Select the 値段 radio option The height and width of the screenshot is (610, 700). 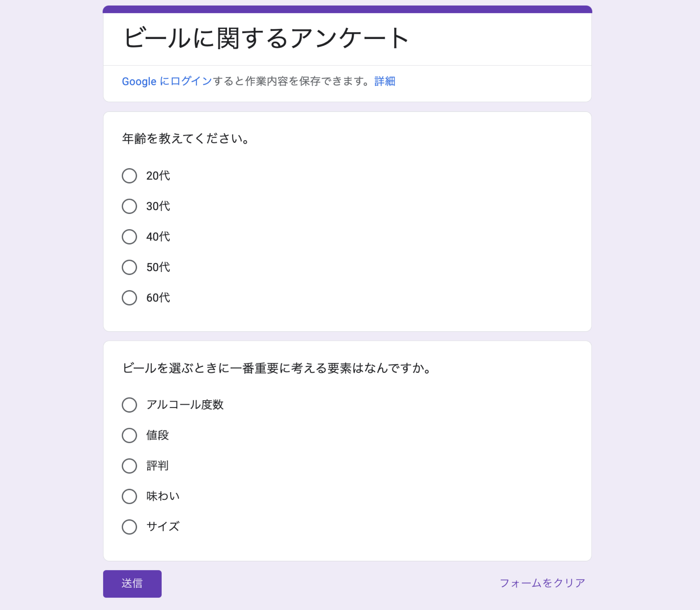pyautogui.click(x=129, y=435)
